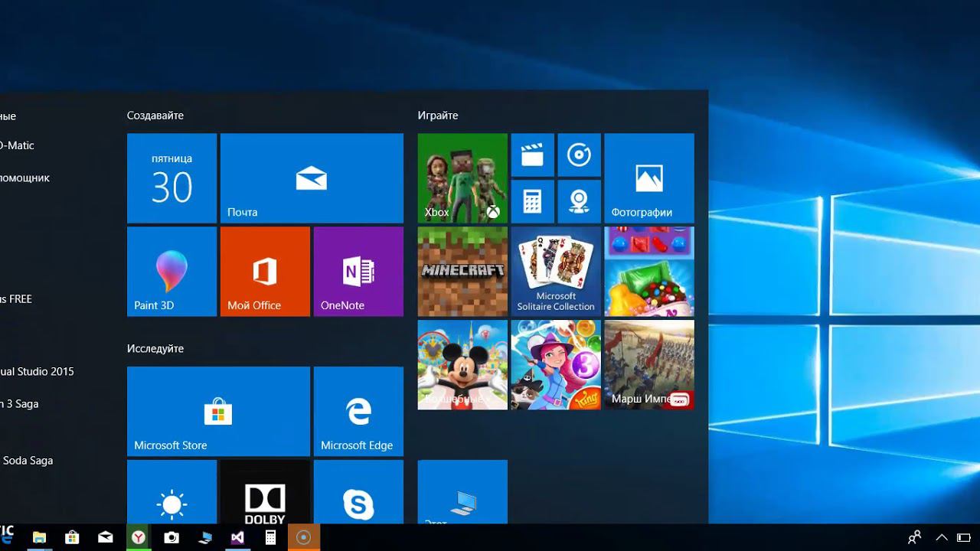Open the This PC computer tile
Screen dimensions: 980x551
(x=462, y=492)
